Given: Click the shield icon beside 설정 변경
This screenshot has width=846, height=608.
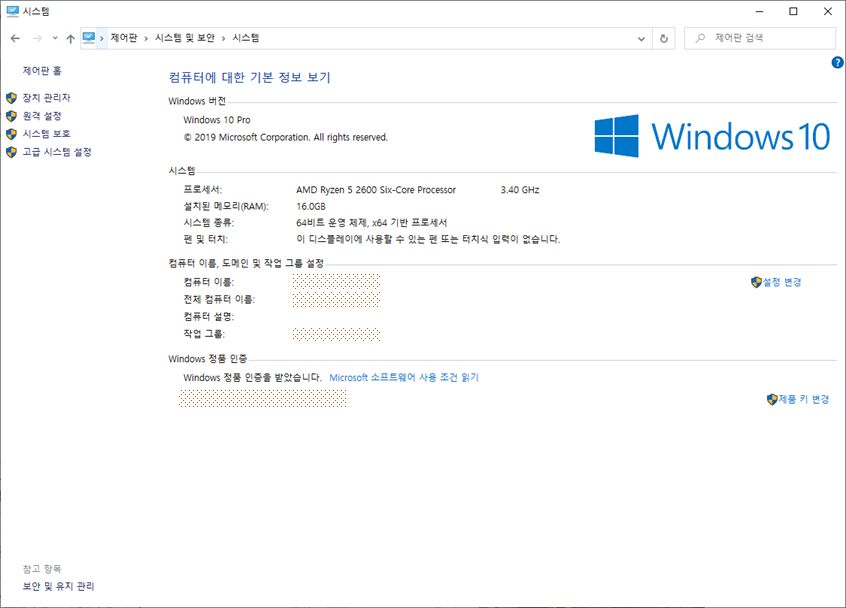Looking at the screenshot, I should click(756, 282).
